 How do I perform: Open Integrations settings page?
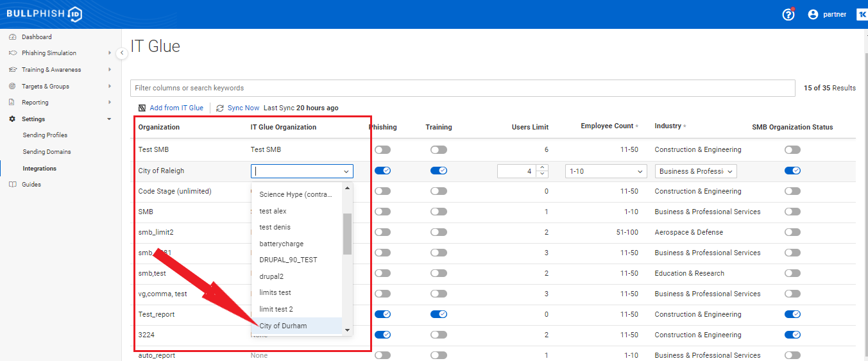pos(40,169)
